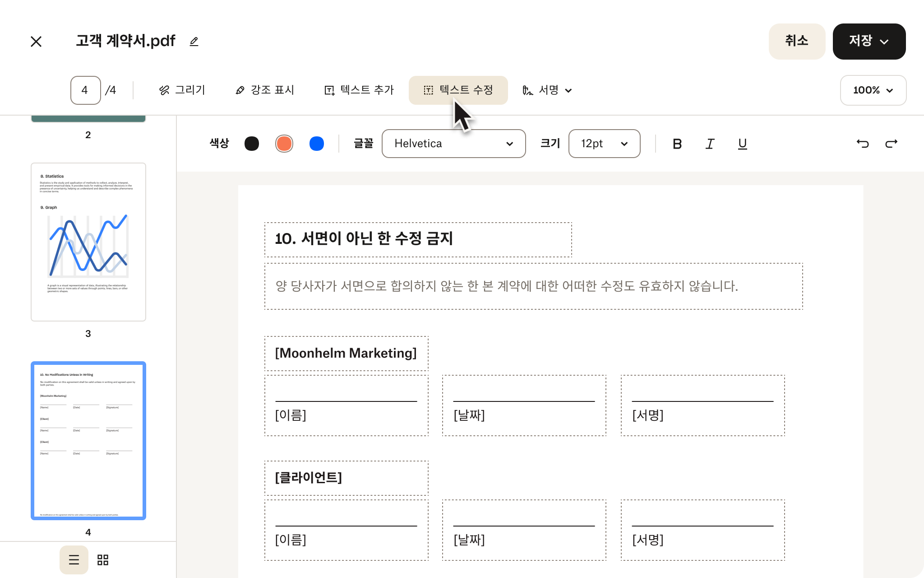This screenshot has height=578, width=924.
Task: Switch to list view of thumbnails
Action: pos(74,560)
